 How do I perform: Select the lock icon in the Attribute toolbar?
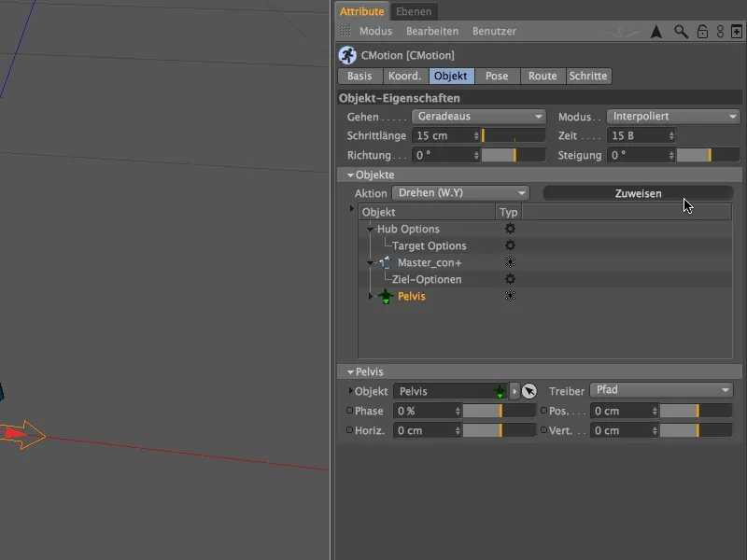pos(701,31)
